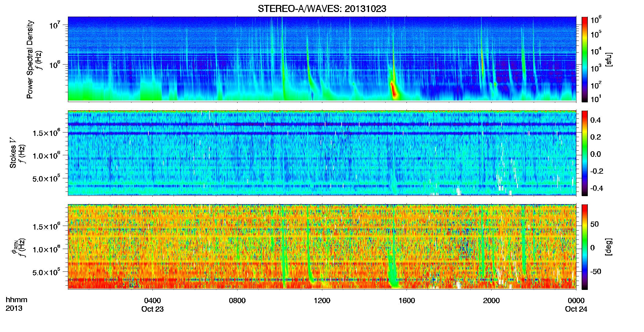This screenshot has width=644, height=332.
Task: Click the 2000 time axis label
Action: (x=491, y=300)
